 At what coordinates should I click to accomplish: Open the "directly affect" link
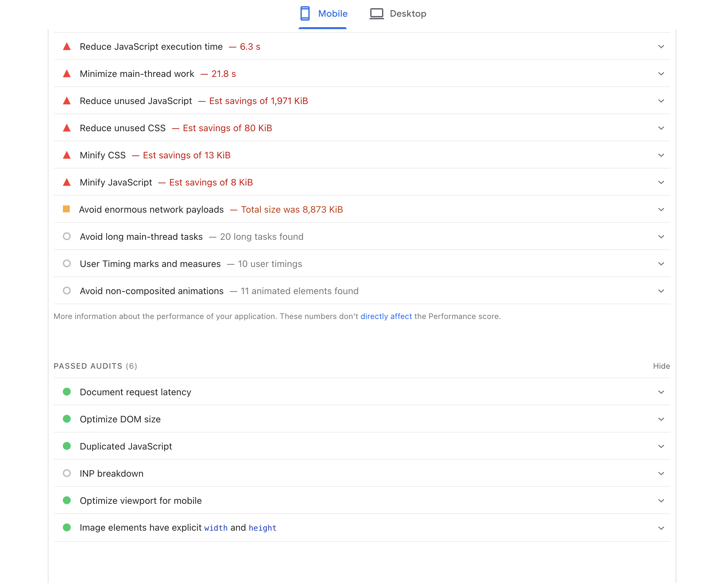(386, 316)
